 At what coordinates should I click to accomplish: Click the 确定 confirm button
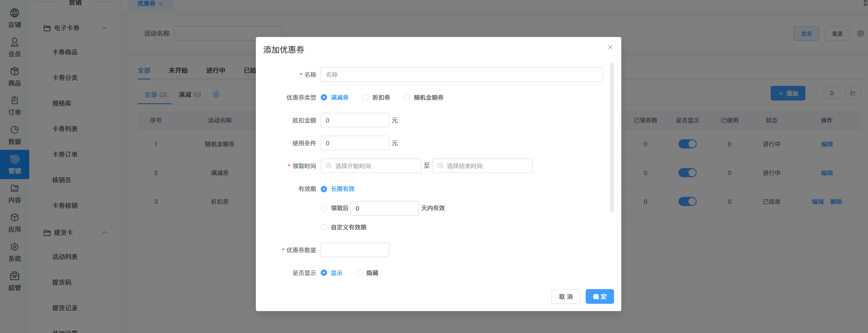click(600, 296)
